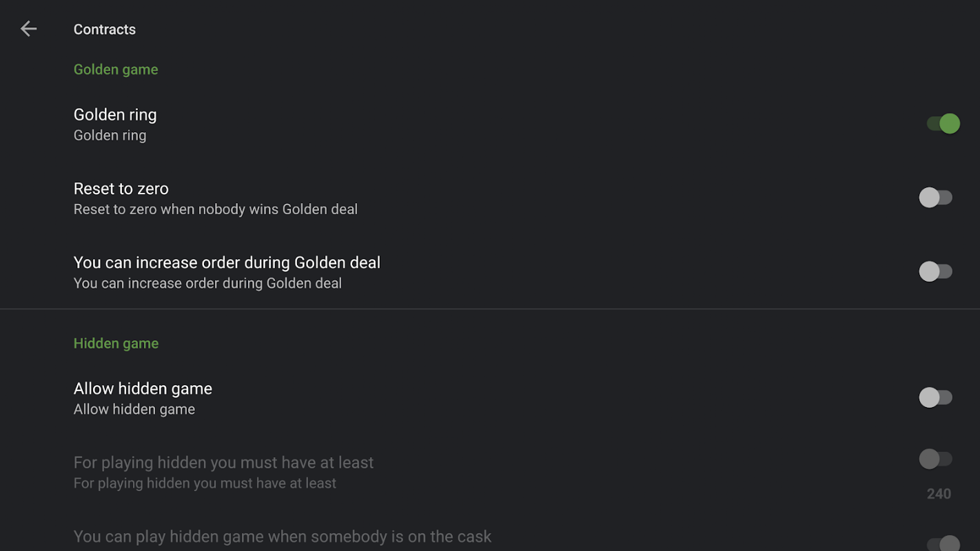Toggle the hidden game on cask switch
Viewport: 980px width, 551px height.
point(942,543)
